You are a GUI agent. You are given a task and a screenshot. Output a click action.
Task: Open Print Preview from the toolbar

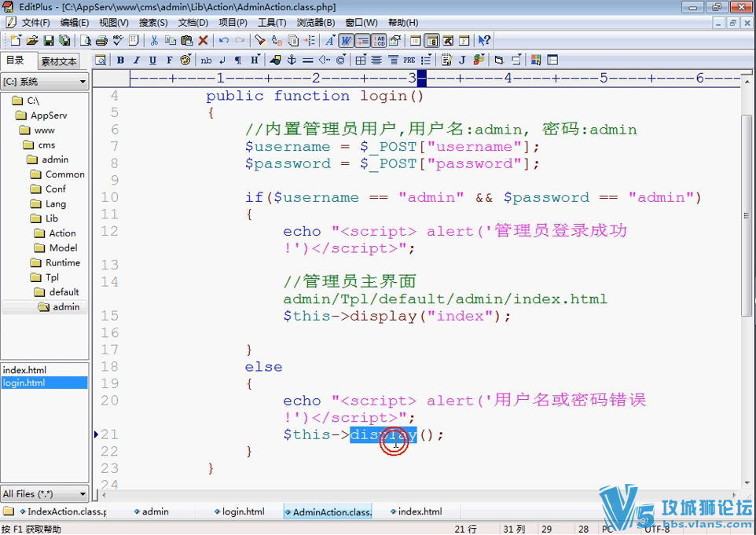(86, 41)
